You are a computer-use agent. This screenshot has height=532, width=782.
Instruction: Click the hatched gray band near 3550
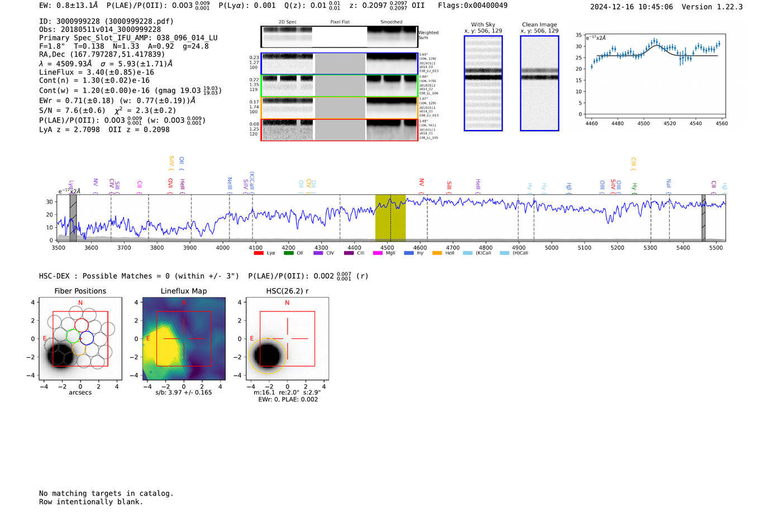[x=73, y=218]
